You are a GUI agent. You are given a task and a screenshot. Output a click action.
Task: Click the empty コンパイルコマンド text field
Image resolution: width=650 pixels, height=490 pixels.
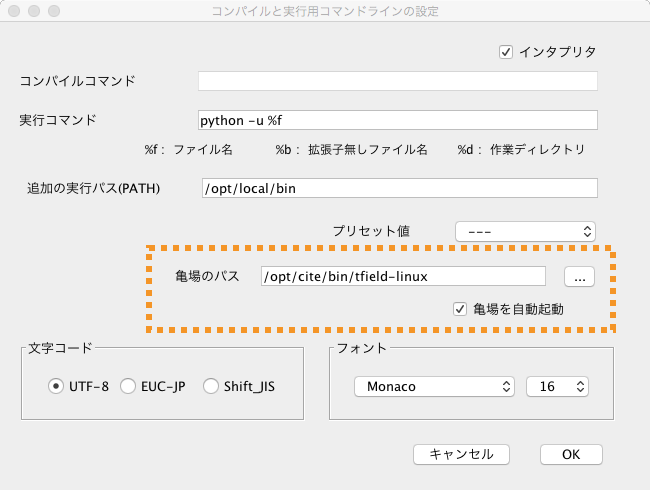(397, 81)
